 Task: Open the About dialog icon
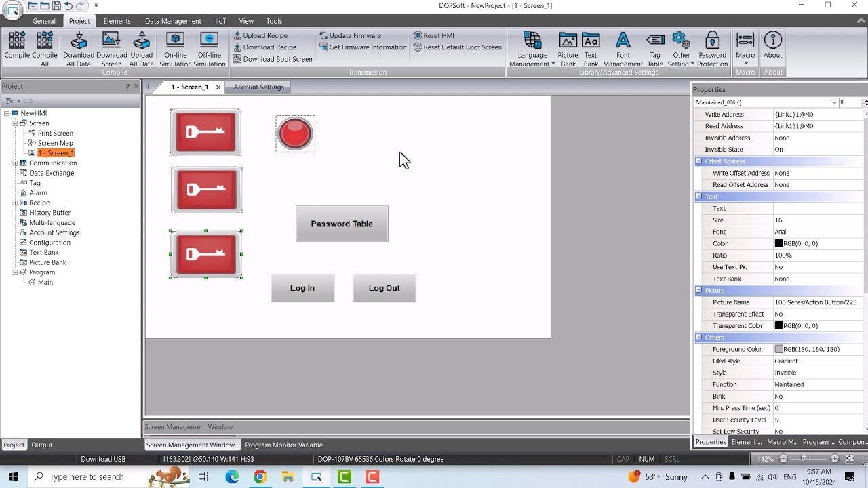(772, 45)
